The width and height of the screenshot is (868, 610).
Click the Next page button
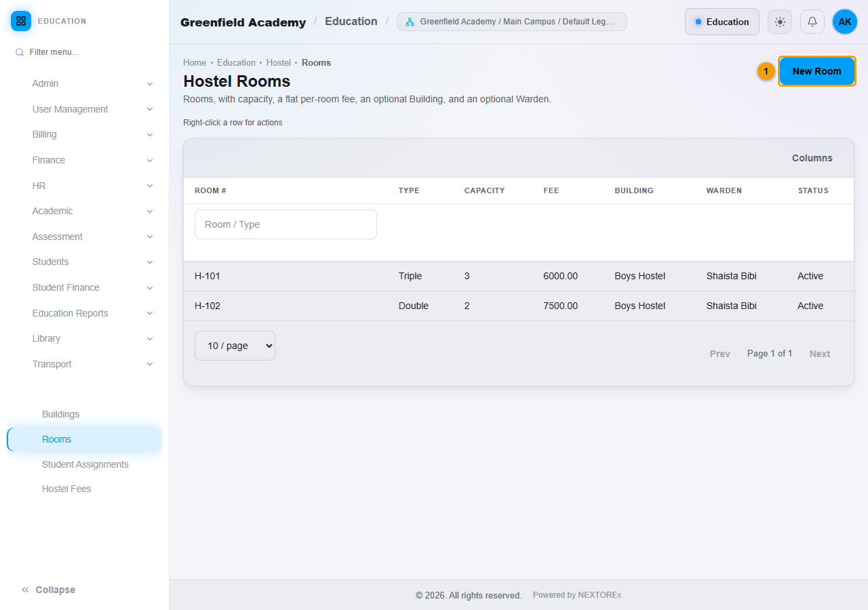[820, 354]
